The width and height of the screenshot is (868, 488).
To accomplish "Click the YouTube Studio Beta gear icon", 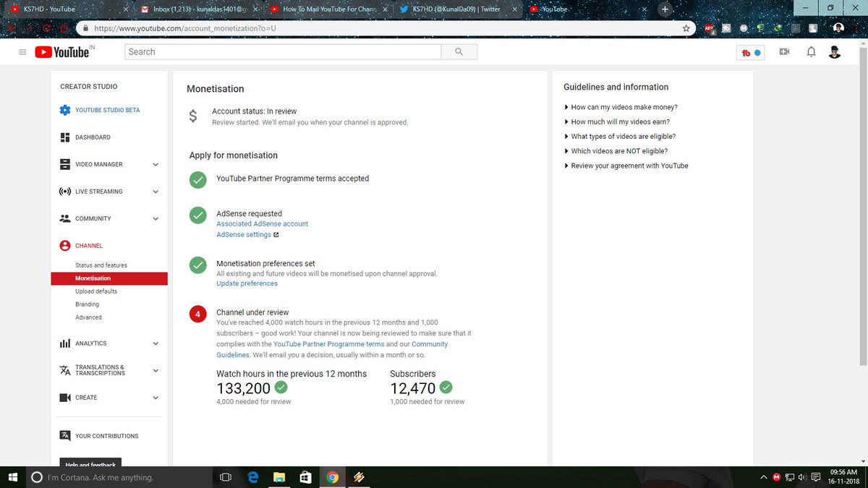I will pos(65,111).
